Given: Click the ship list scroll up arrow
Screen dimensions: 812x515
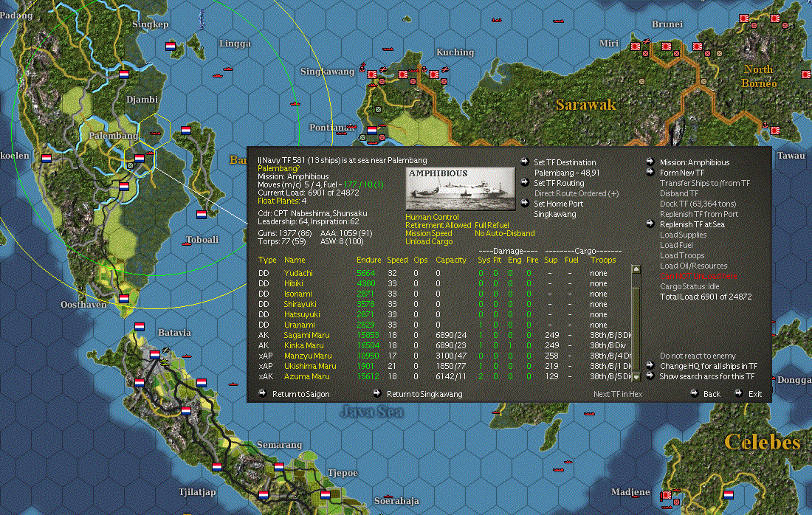Looking at the screenshot, I should 636,269.
